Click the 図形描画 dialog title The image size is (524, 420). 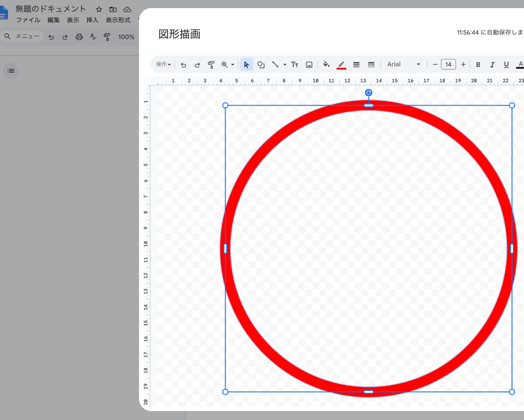point(179,34)
